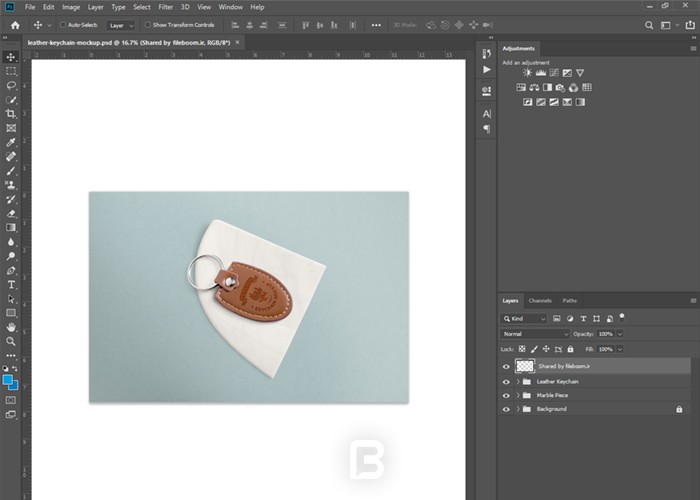Open the Image menu
Image resolution: width=700 pixels, height=500 pixels.
[71, 7]
